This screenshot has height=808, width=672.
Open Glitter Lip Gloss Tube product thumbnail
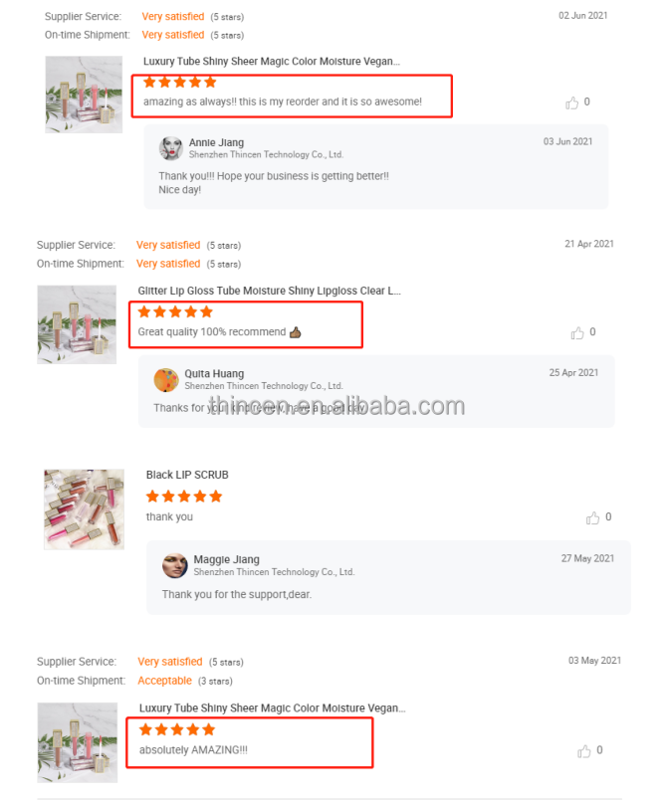[x=77, y=324]
